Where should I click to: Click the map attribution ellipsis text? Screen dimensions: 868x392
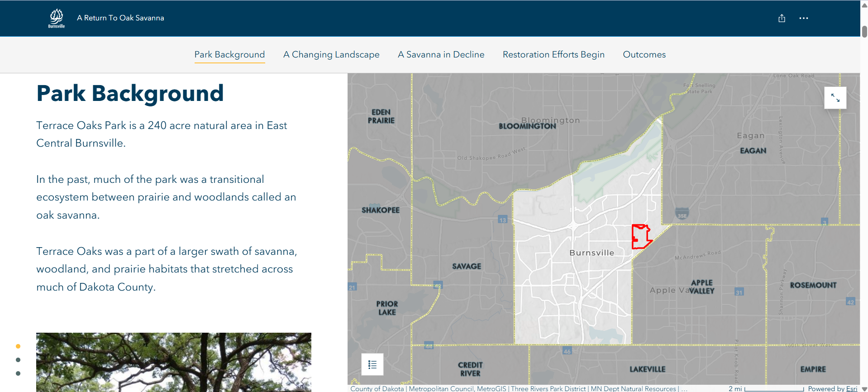click(x=684, y=389)
